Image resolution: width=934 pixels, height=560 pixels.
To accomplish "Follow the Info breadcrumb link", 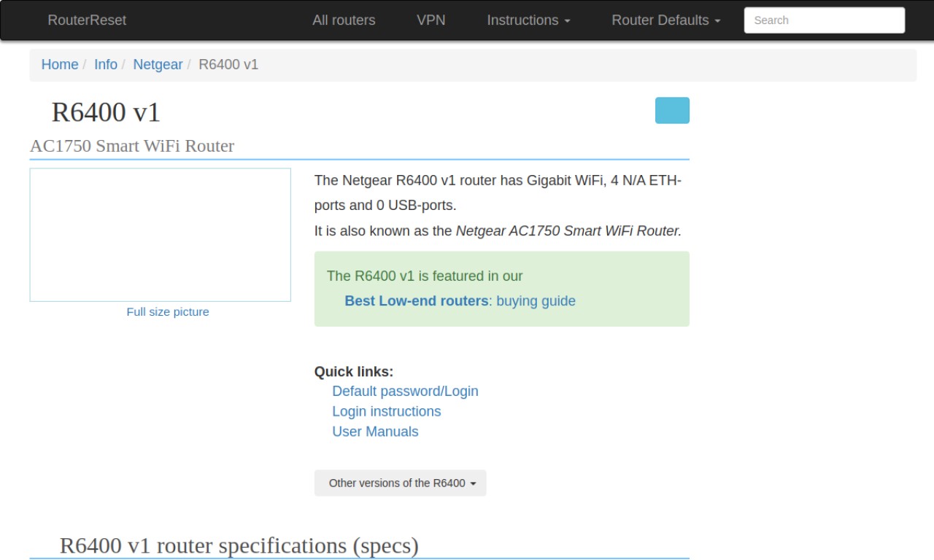I will pos(106,64).
